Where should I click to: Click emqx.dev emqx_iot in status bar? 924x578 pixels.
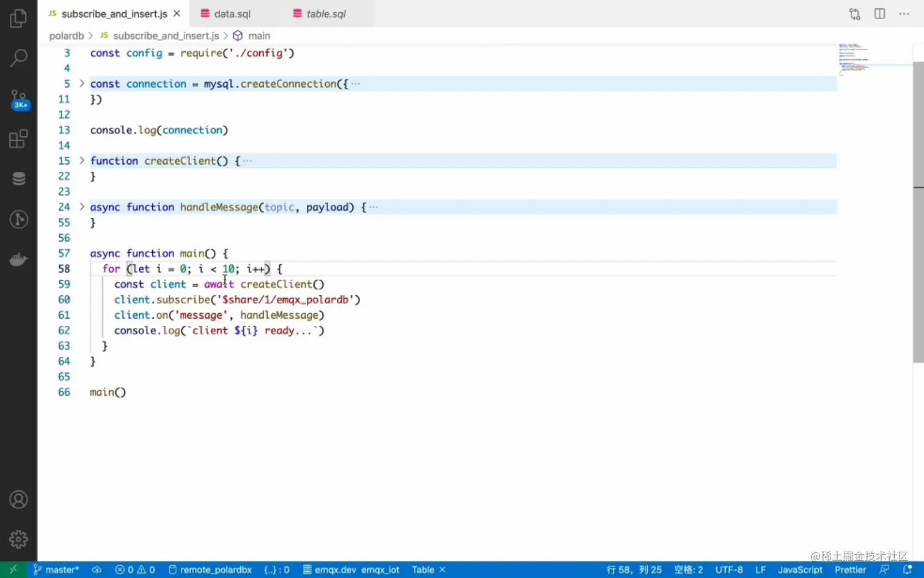[351, 569]
